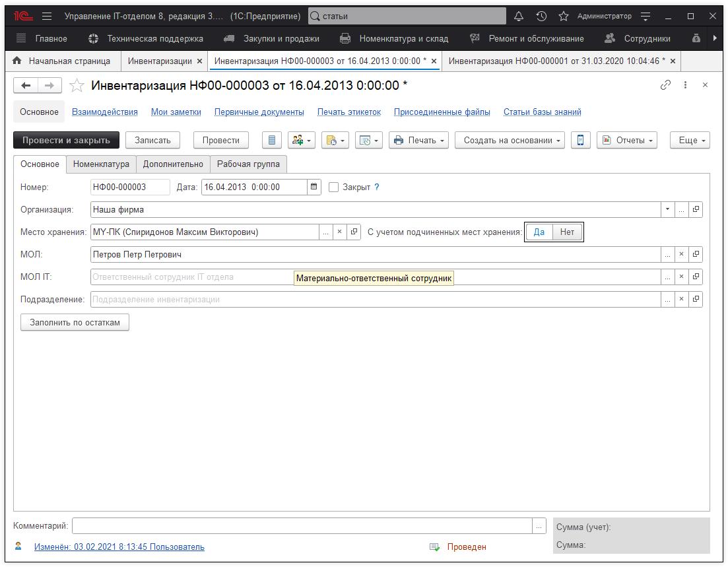Viewport: 728px width, 567px height.
Task: Click the notifications bell icon
Action: coord(519,16)
